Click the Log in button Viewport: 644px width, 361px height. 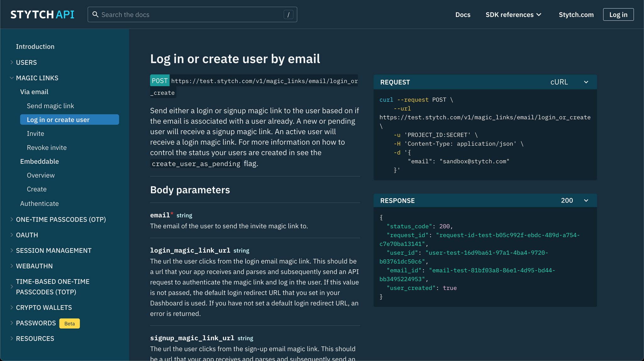[x=618, y=14]
